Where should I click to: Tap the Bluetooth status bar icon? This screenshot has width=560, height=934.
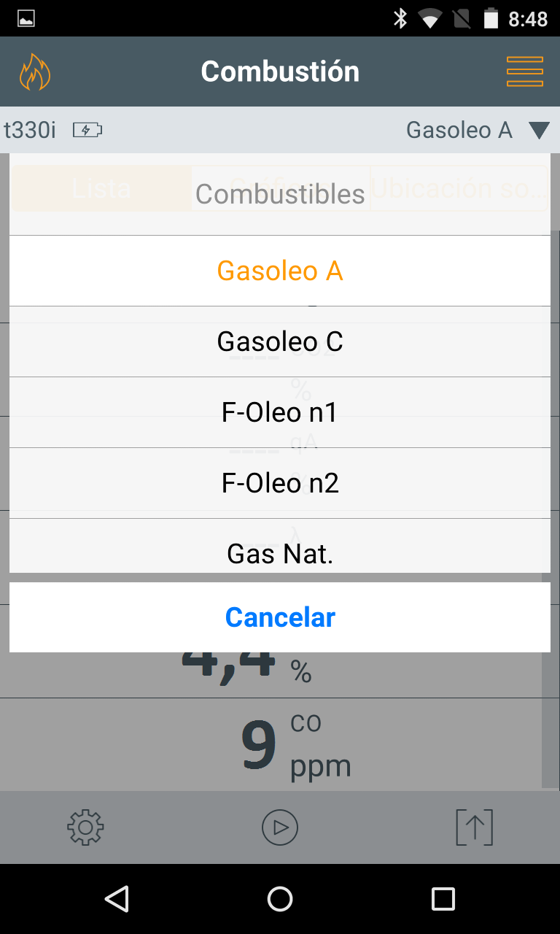click(x=400, y=18)
